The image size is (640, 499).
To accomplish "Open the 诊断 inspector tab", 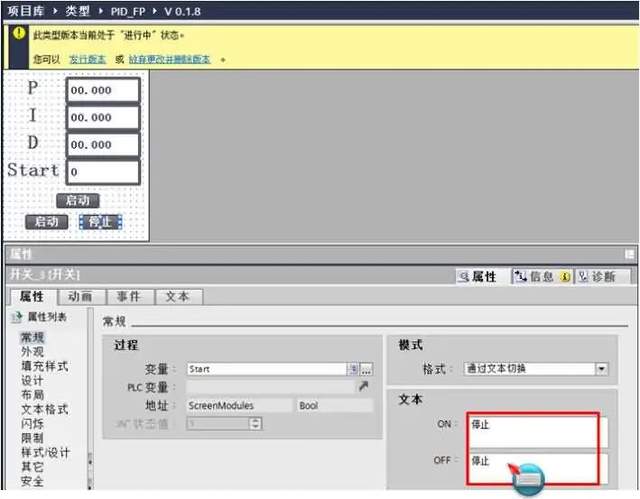I will coord(603,277).
